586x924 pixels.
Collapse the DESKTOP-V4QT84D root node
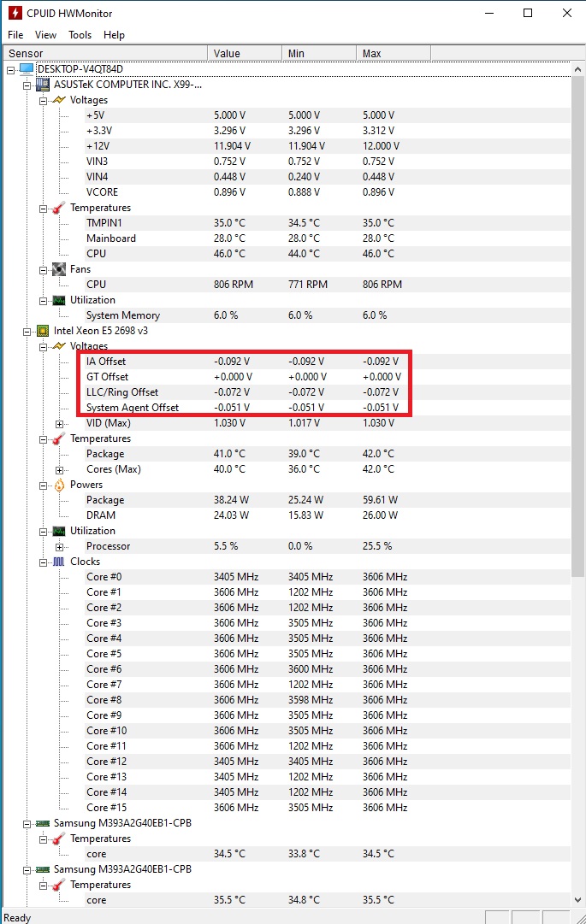pyautogui.click(x=10, y=70)
